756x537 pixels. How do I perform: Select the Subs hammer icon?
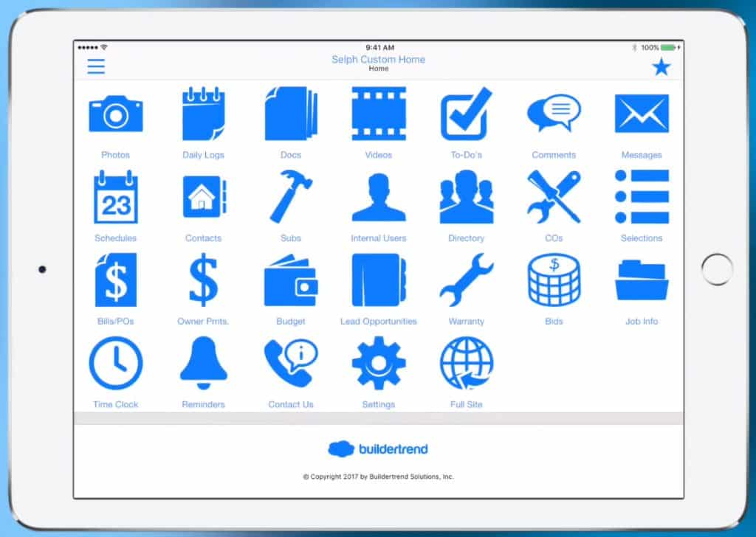[290, 198]
